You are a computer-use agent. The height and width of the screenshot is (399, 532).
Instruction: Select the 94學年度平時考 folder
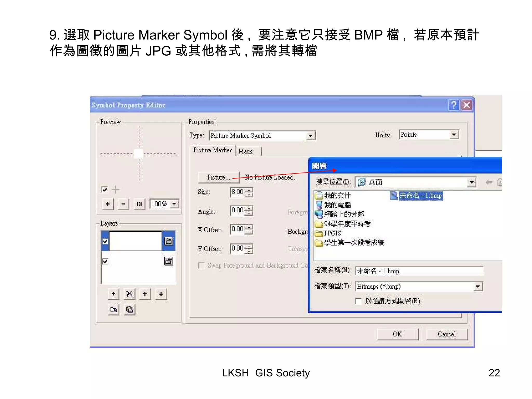pyautogui.click(x=342, y=224)
